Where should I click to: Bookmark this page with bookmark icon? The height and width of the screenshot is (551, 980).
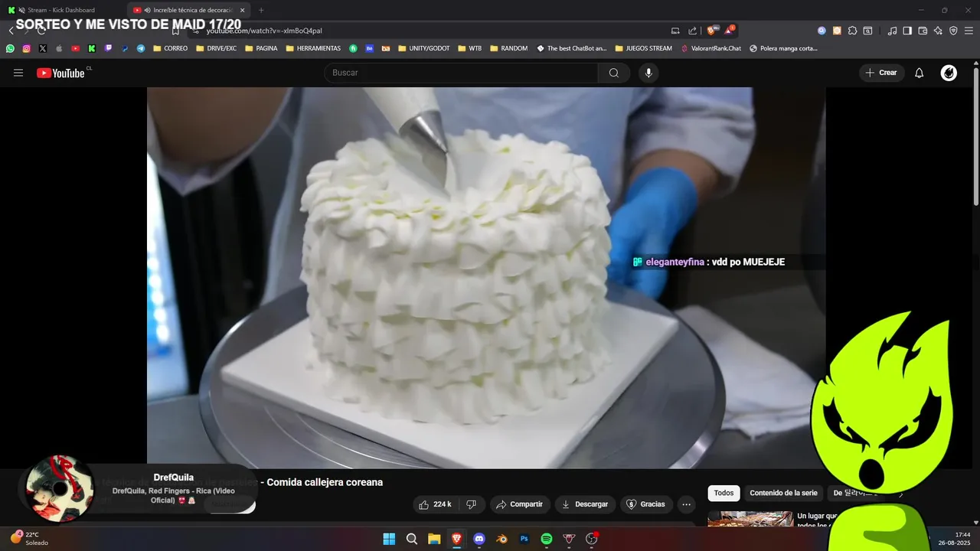[175, 31]
